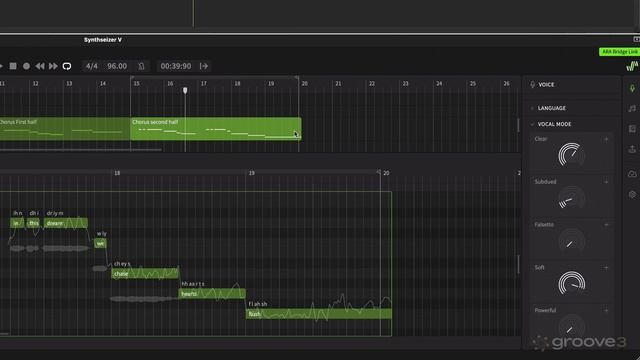Select the Chorus second half clip

tap(216, 129)
